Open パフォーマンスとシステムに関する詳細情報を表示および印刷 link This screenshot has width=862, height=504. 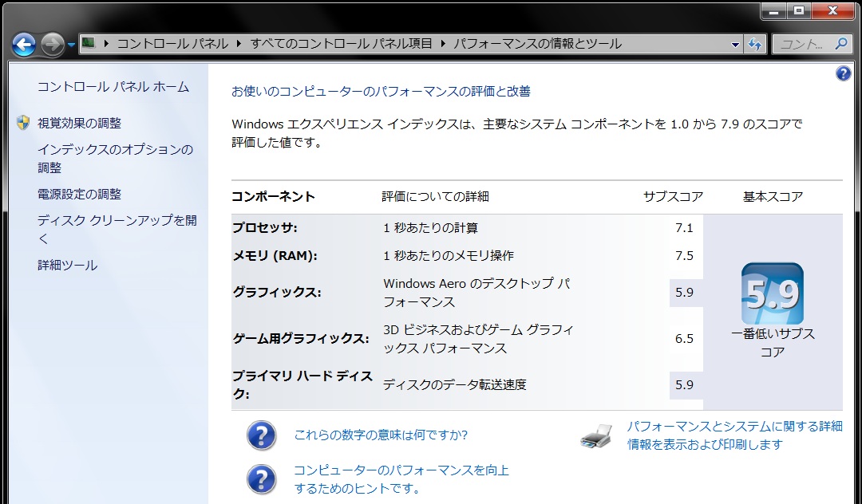pyautogui.click(x=734, y=435)
